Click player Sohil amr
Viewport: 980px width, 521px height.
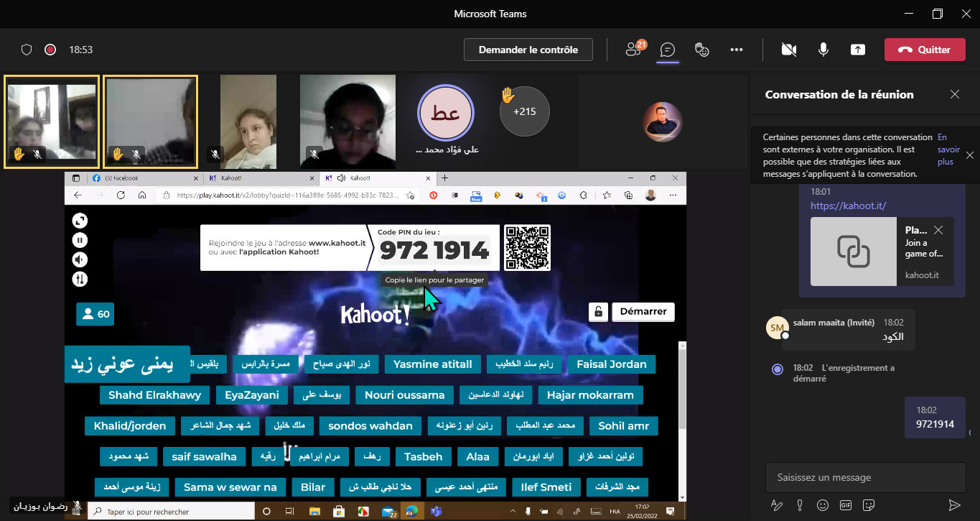click(x=624, y=426)
